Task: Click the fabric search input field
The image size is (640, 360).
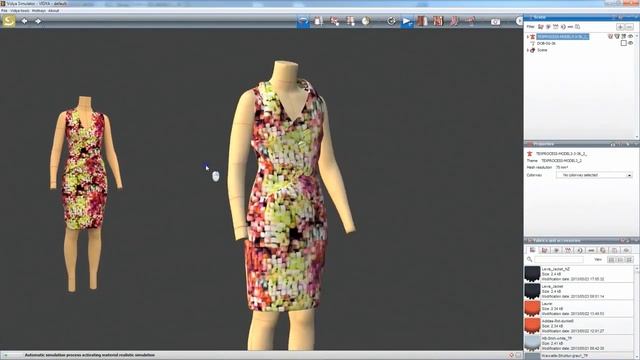Action: [x=559, y=260]
